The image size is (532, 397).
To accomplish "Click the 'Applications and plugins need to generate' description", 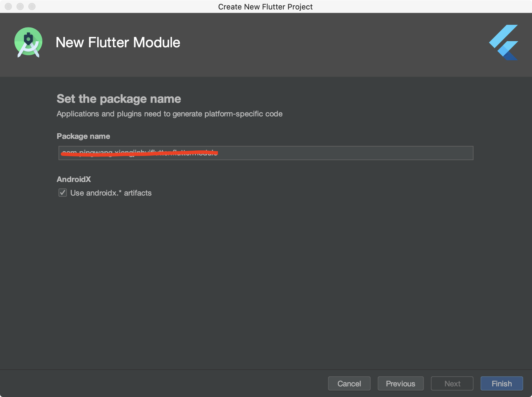I will point(170,114).
